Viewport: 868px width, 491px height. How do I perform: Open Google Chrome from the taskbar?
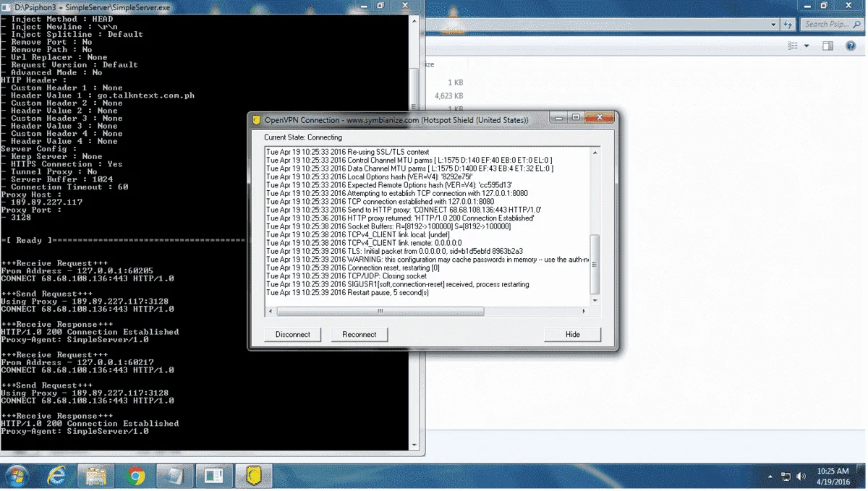pyautogui.click(x=135, y=476)
